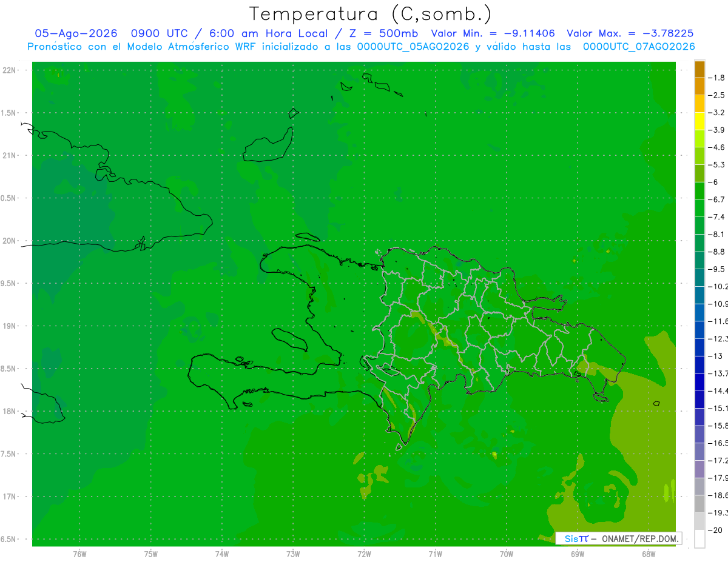Click the "6:00 am Hora Local" text
This screenshot has width=728, height=562.
[x=268, y=33]
